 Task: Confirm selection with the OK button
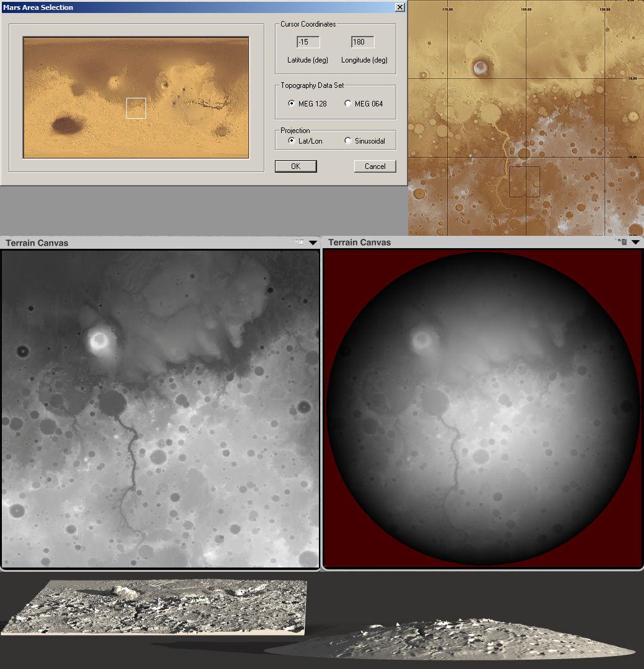296,166
